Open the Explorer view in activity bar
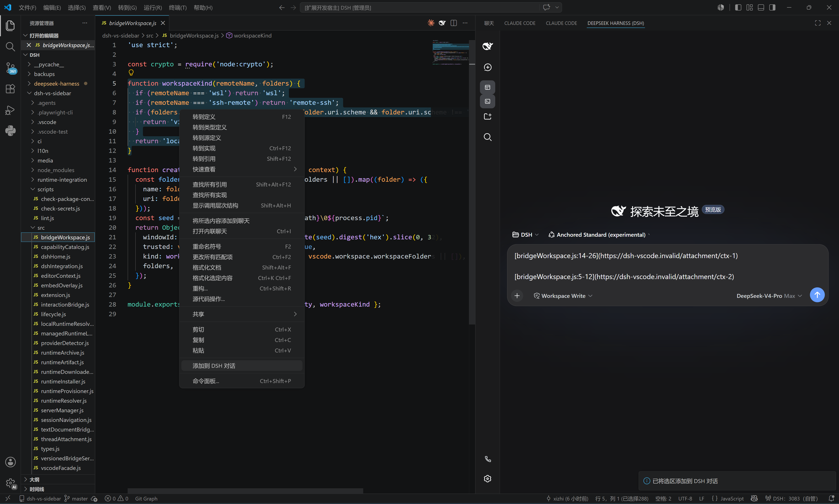Viewport: 839px width, 504px height. click(x=10, y=26)
